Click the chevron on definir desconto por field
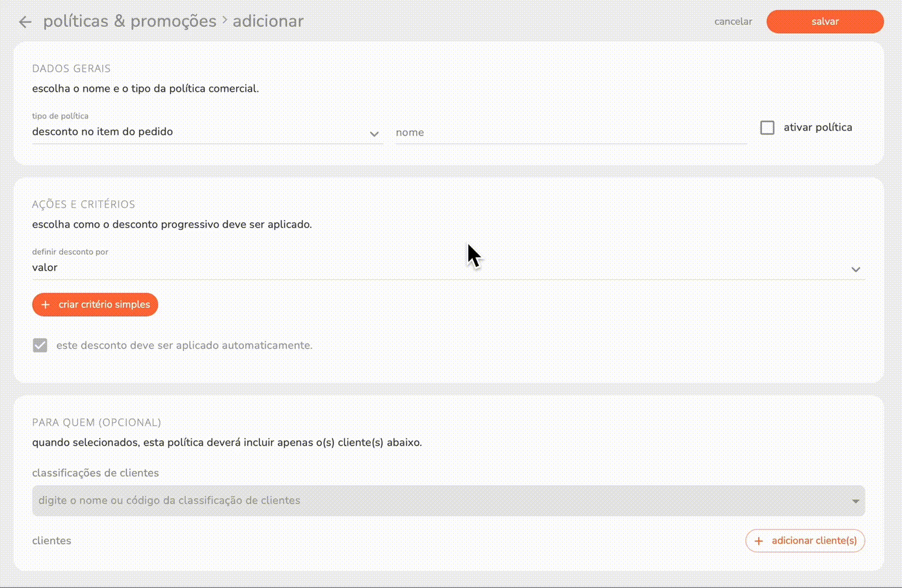The height and width of the screenshot is (588, 902). (x=856, y=269)
